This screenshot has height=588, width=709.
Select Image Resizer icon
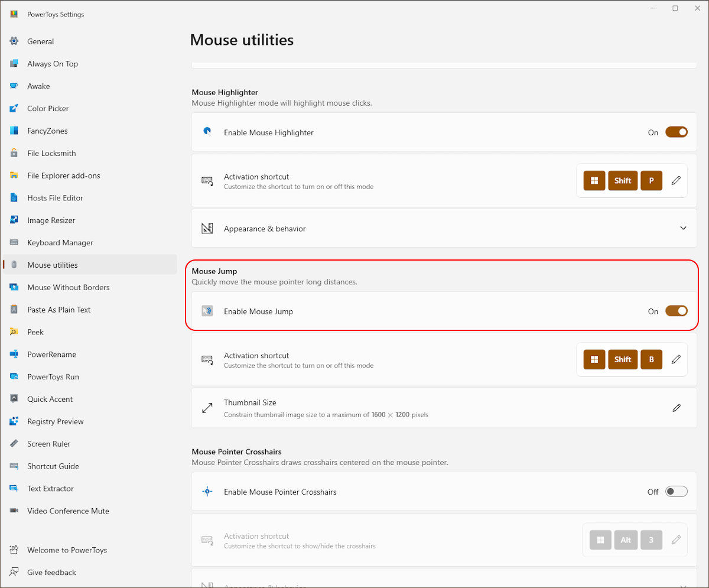(14, 220)
